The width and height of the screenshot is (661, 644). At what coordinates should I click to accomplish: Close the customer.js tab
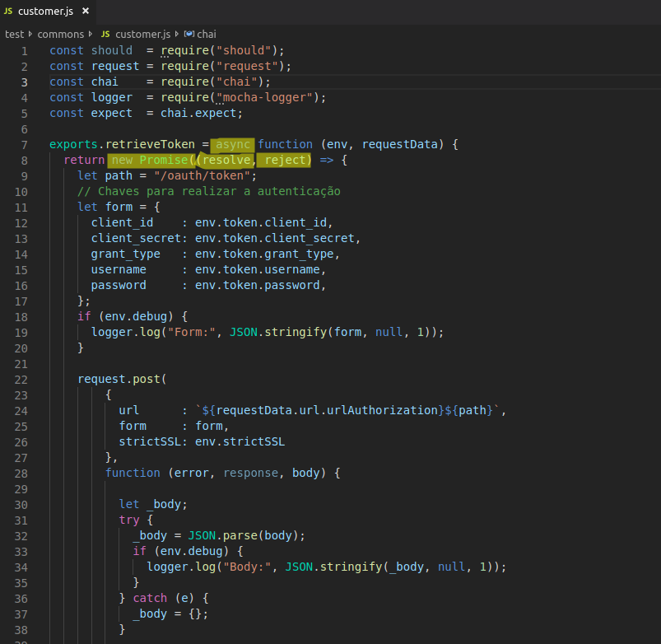click(86, 11)
